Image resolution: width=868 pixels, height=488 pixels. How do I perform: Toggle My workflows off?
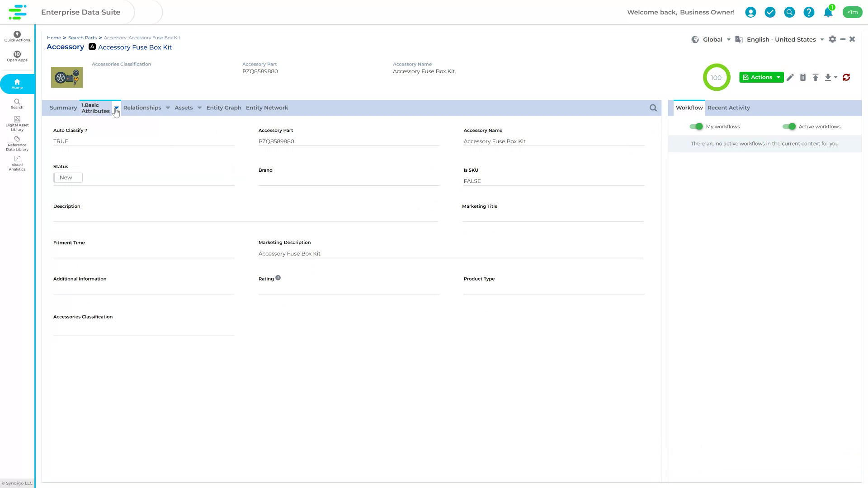coord(697,127)
